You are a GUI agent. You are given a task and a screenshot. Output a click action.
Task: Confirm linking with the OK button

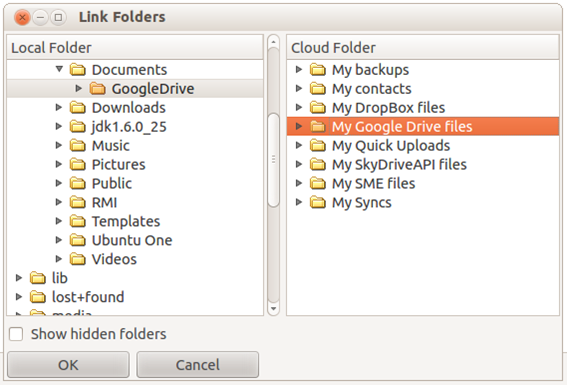click(x=68, y=365)
